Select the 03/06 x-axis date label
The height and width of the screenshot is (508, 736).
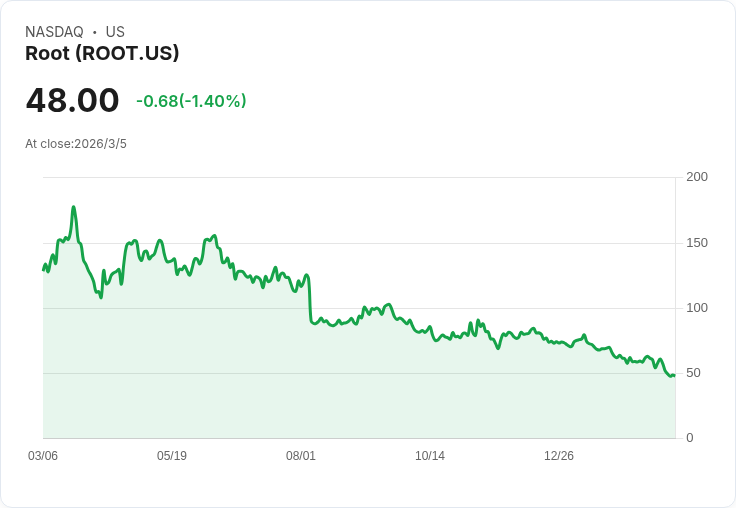coord(43,456)
